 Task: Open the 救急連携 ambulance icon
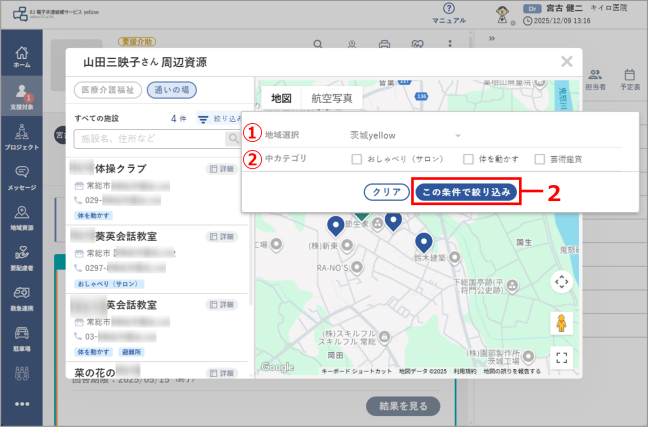point(22,299)
